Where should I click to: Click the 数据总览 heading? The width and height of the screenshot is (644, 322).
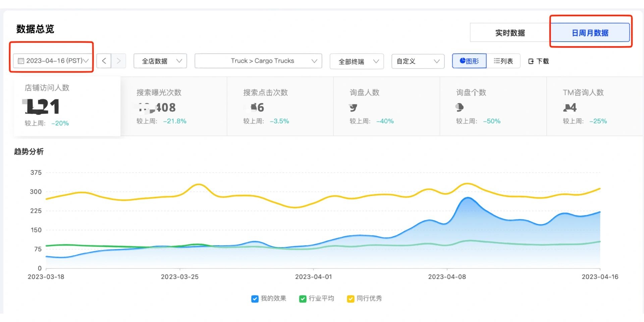(x=35, y=29)
